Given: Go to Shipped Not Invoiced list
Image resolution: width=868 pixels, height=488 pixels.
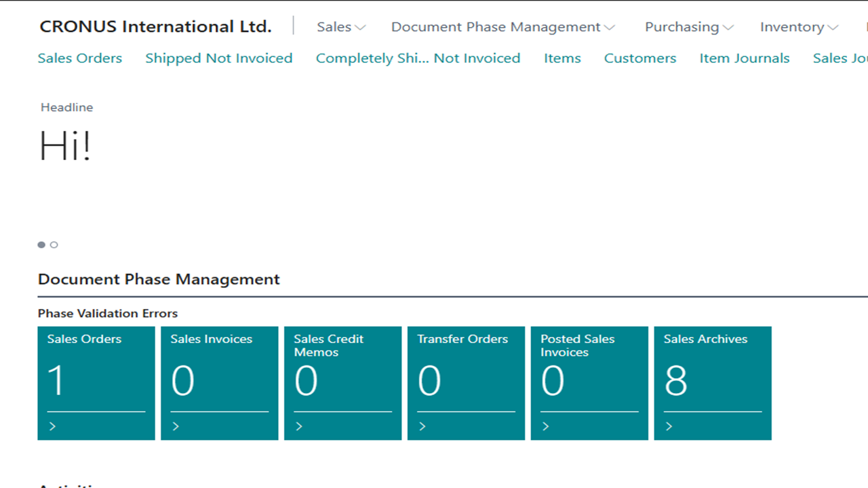Looking at the screenshot, I should pyautogui.click(x=219, y=58).
